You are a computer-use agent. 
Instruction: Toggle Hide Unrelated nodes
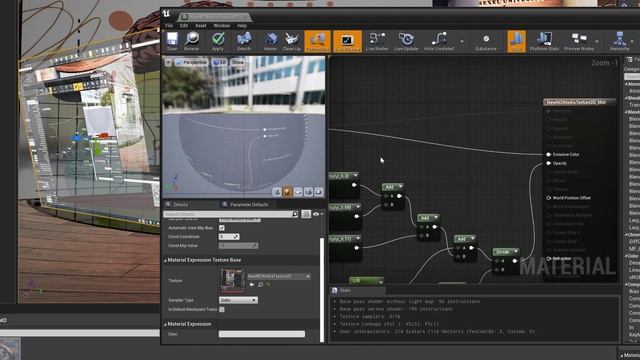[439, 41]
